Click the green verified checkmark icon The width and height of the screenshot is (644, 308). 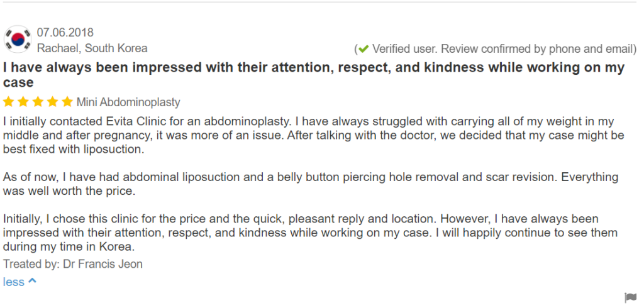[x=364, y=49]
